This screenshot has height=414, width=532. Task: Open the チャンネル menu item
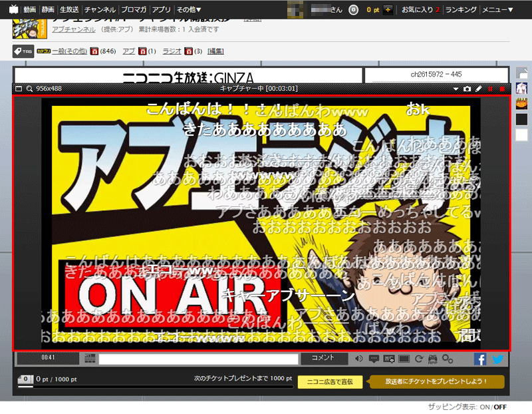tap(100, 9)
